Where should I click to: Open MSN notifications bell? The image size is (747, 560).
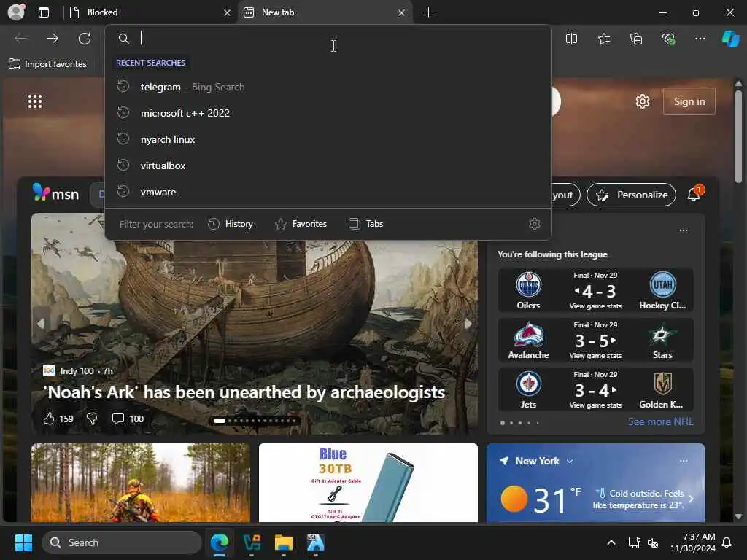click(x=694, y=194)
